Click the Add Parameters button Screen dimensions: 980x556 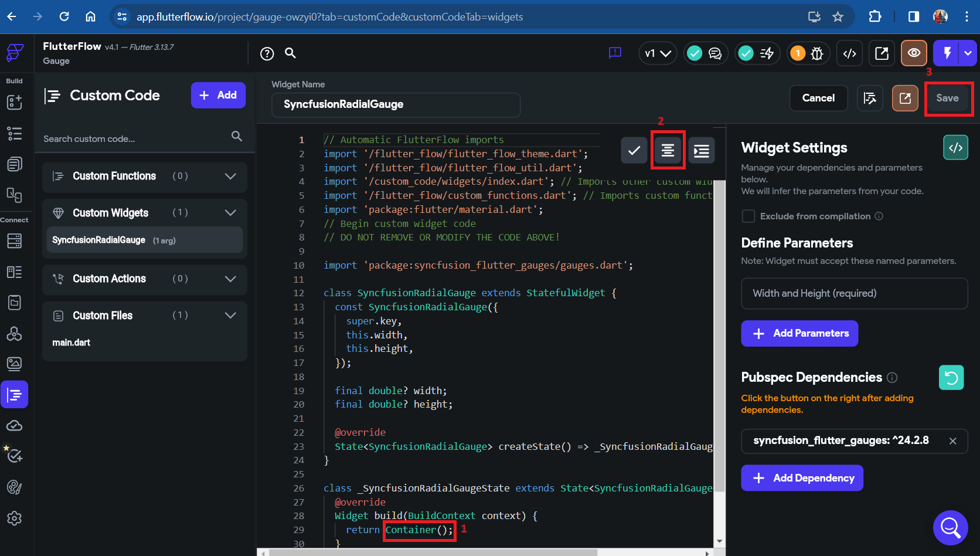coord(799,333)
